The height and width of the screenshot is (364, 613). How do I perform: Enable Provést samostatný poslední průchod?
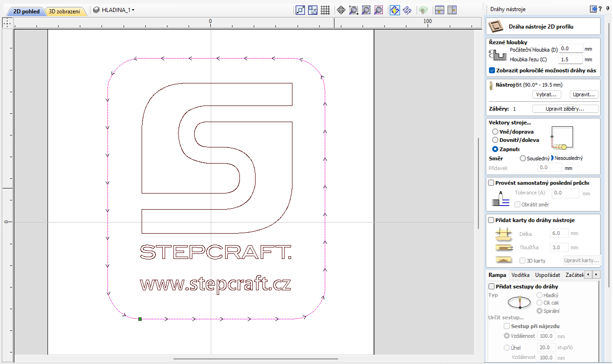coord(491,183)
